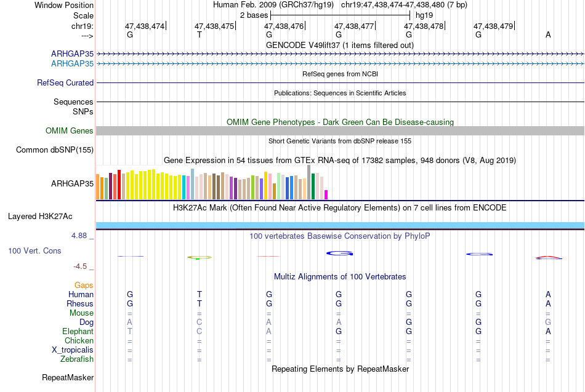The width and height of the screenshot is (585, 392).
Task: Click the blue G conservation logo glyph
Action: point(339,254)
